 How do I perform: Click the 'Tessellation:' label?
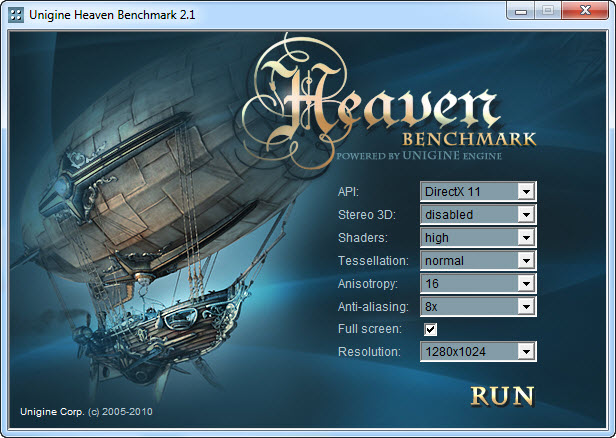coord(373,261)
